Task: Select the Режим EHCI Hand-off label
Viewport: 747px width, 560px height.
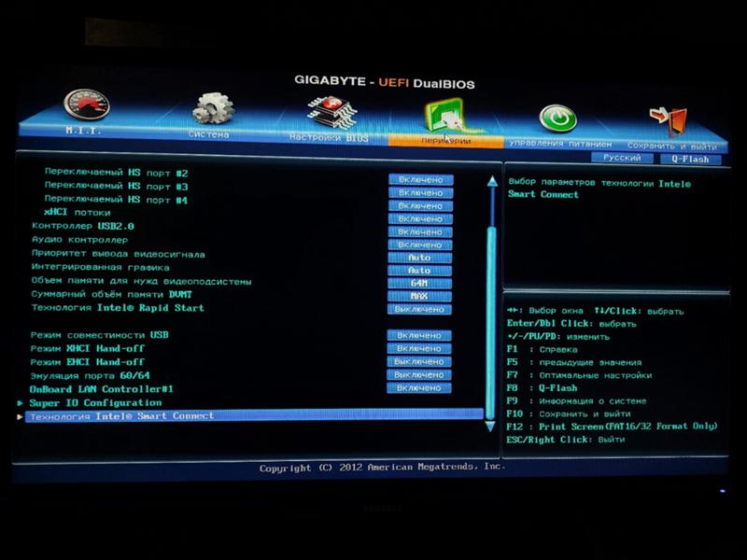Action: [87, 362]
